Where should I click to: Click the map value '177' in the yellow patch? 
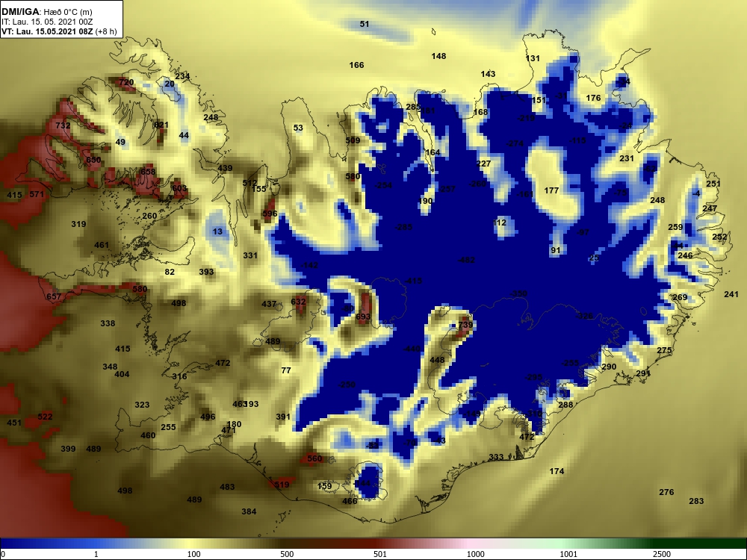(x=551, y=190)
